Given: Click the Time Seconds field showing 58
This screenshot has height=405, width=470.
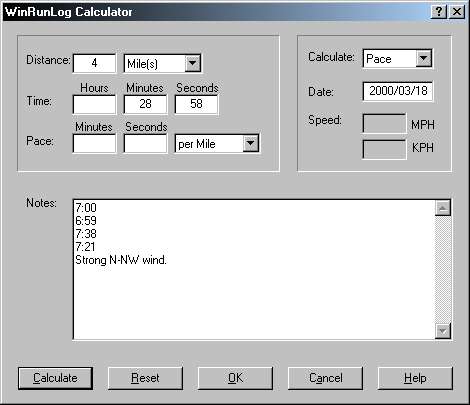Looking at the screenshot, I should click(x=196, y=104).
